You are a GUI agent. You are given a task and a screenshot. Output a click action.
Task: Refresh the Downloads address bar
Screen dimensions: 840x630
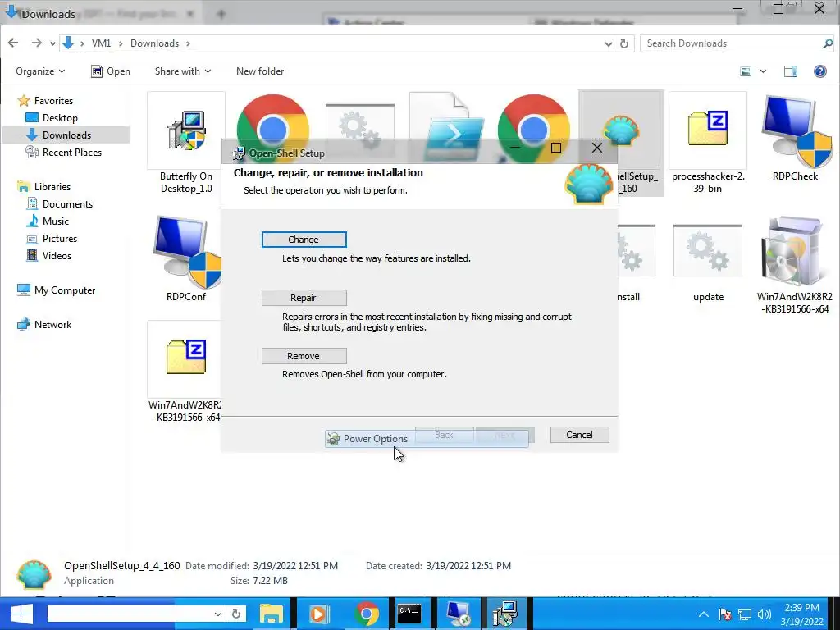623,43
